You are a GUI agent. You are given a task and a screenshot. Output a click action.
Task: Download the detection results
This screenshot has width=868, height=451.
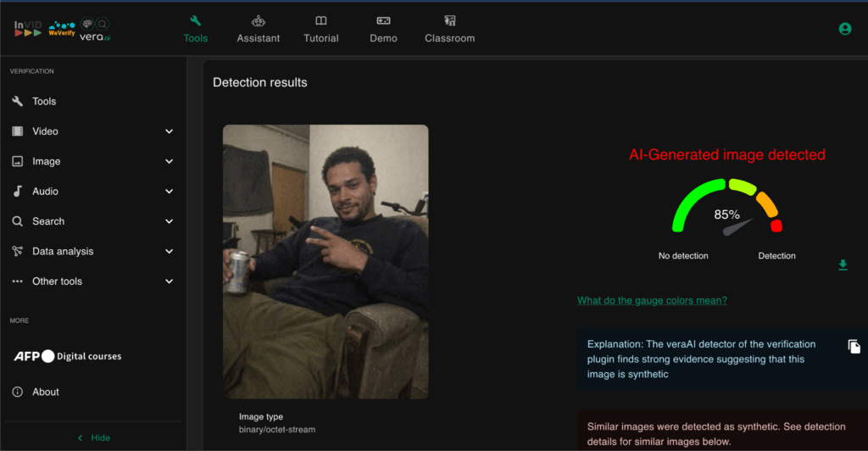pyautogui.click(x=843, y=265)
